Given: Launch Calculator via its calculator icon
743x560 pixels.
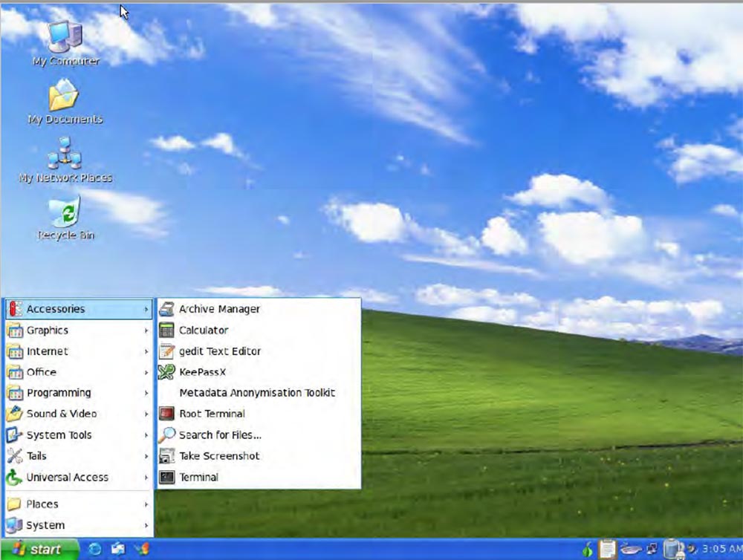Looking at the screenshot, I should tap(166, 331).
